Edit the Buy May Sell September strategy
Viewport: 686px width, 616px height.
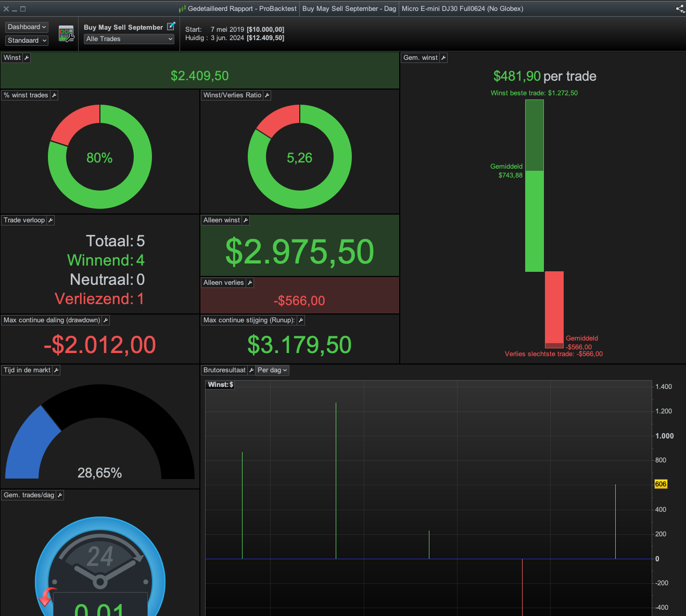[x=171, y=26]
